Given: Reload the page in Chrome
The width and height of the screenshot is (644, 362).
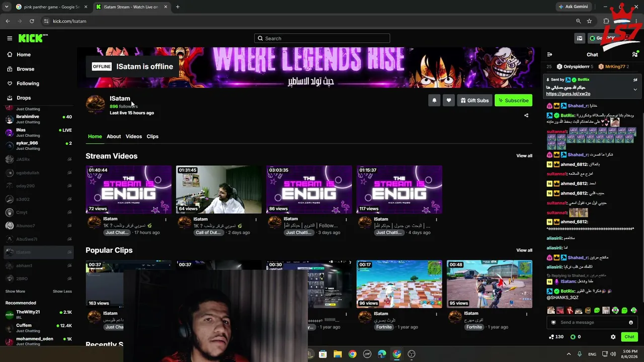Looking at the screenshot, I should [x=32, y=21].
